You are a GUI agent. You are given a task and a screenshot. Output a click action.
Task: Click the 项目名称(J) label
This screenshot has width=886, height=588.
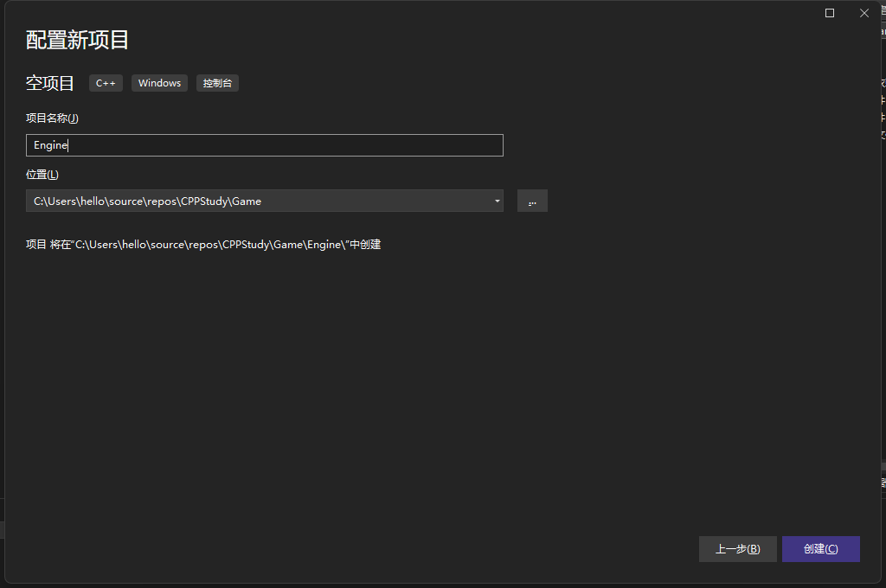52,118
